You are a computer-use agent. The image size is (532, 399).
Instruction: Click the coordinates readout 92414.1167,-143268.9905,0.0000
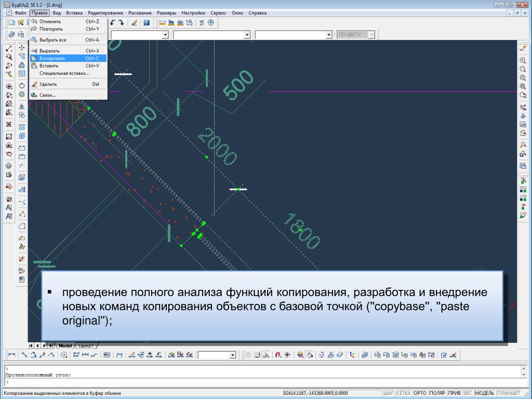(315, 393)
